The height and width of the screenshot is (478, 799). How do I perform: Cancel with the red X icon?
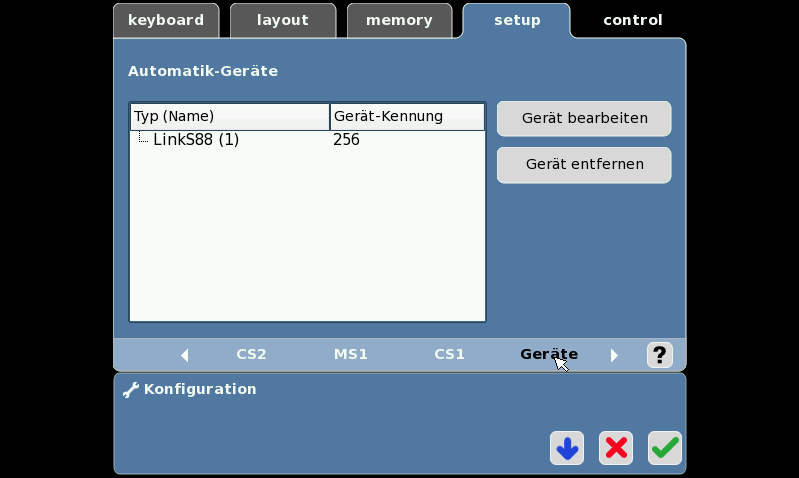coord(616,448)
